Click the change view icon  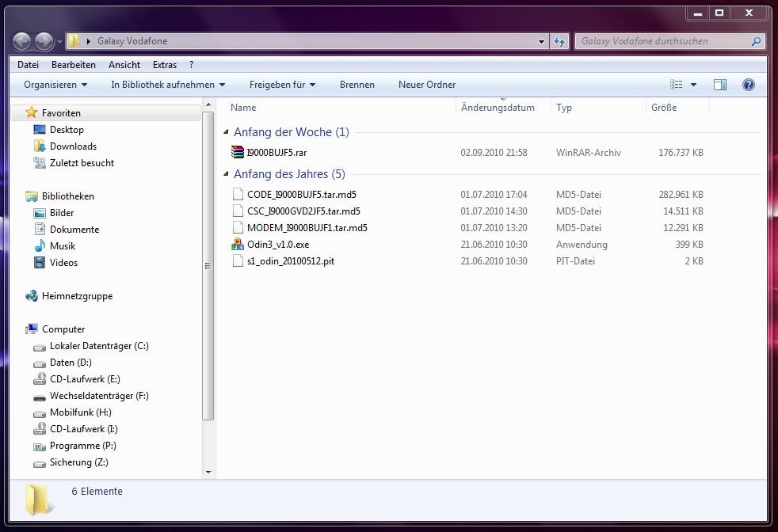(676, 84)
